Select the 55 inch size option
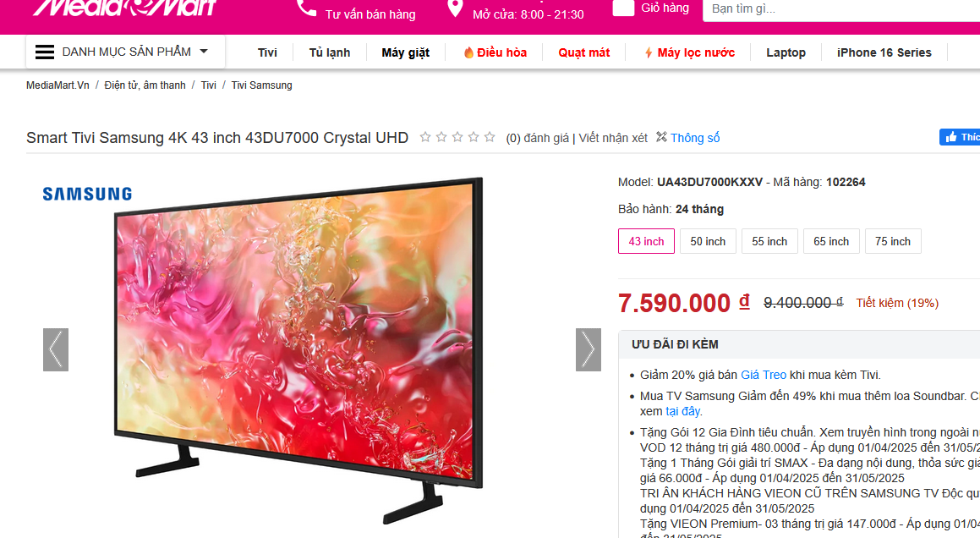 click(769, 241)
